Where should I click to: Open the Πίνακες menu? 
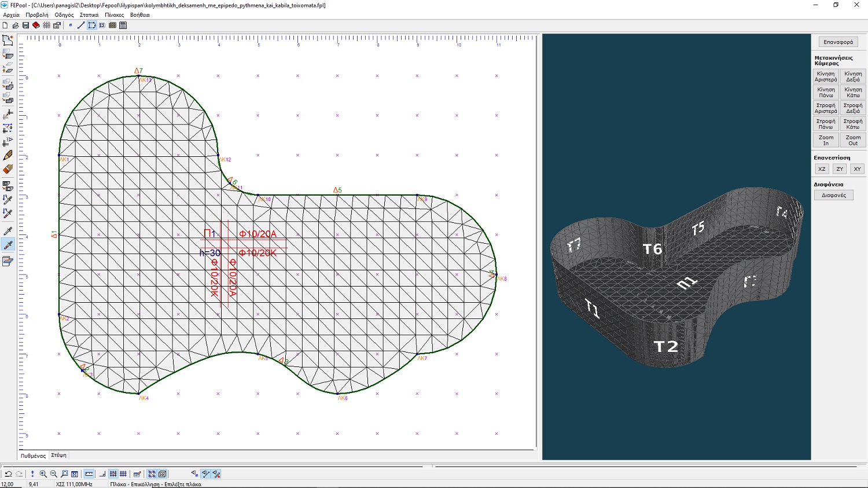(114, 15)
